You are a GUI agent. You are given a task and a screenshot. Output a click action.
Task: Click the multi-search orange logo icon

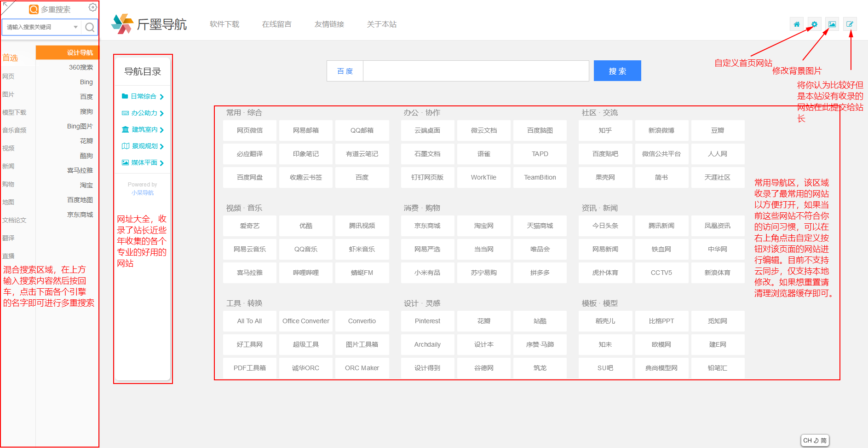coord(34,9)
